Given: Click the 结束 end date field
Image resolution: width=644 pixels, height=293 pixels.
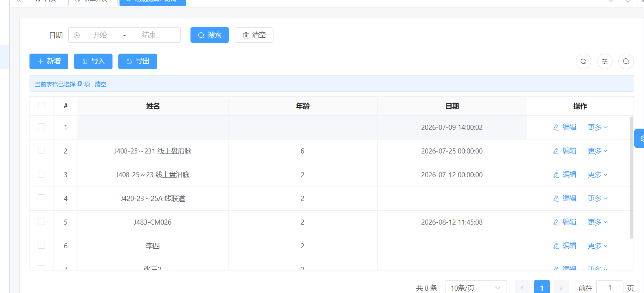Looking at the screenshot, I should 149,35.
